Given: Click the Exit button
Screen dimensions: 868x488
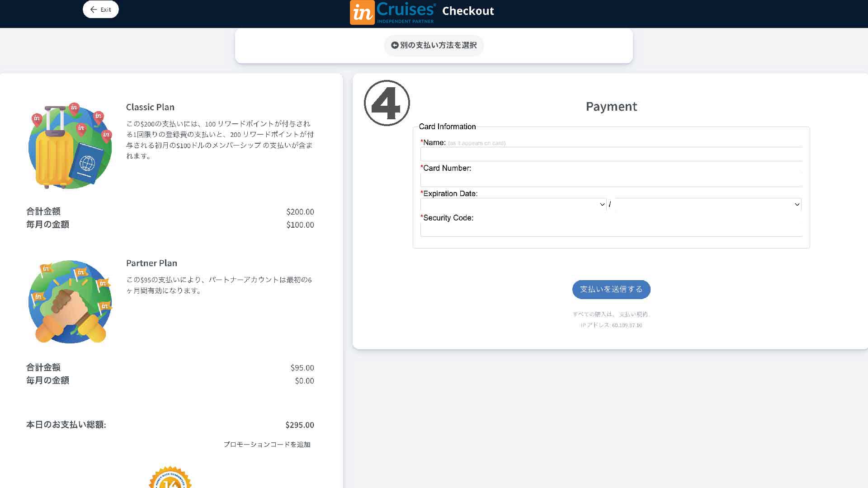Looking at the screenshot, I should click(100, 9).
